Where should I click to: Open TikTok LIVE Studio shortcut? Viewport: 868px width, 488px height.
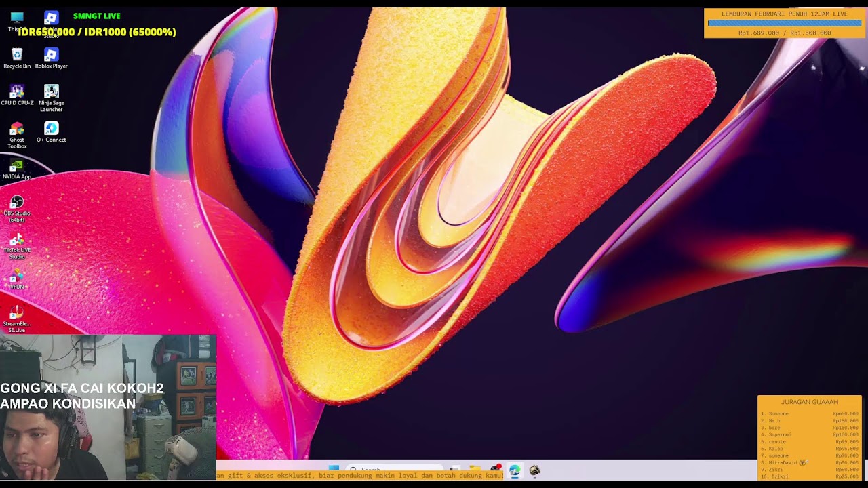coord(17,245)
